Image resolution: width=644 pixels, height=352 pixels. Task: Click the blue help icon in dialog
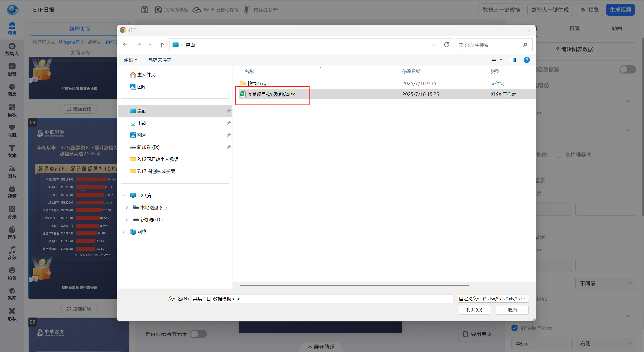pyautogui.click(x=527, y=60)
